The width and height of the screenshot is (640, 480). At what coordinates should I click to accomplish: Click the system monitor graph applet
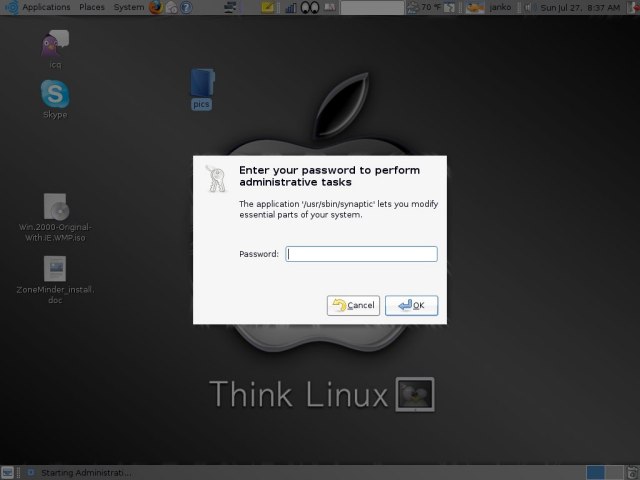click(x=291, y=8)
